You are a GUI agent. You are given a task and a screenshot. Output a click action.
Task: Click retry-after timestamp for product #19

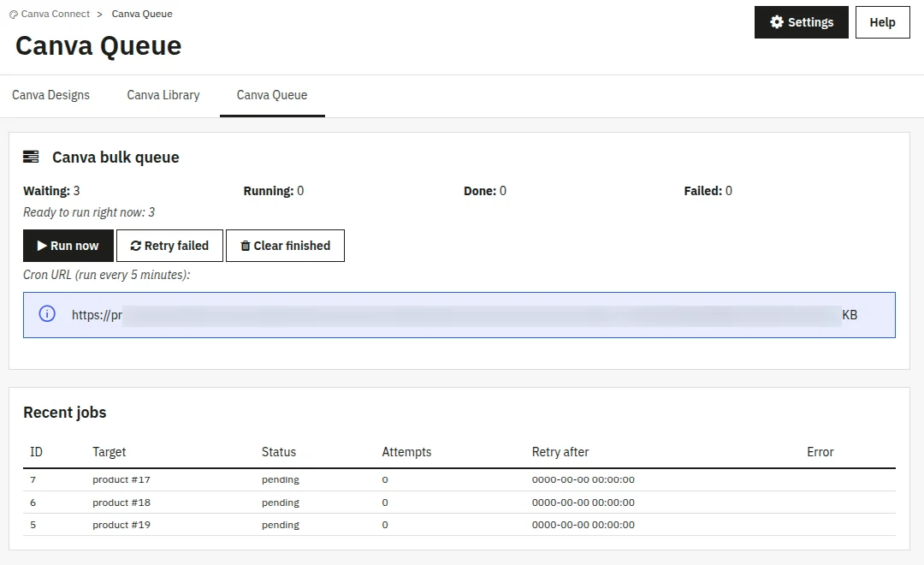[x=583, y=525]
